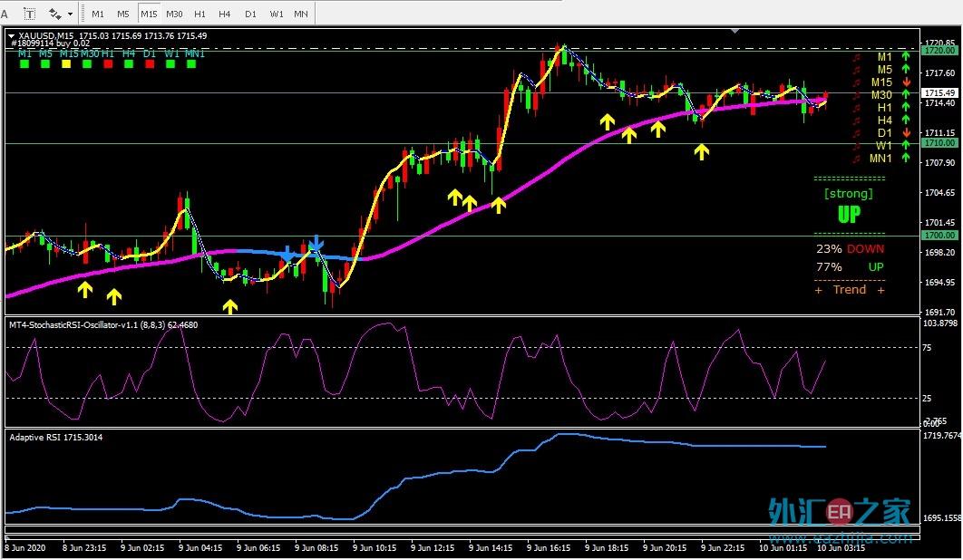Screen dimensions: 963x560
Task: Click the 77% UP readout
Action: pos(850,267)
